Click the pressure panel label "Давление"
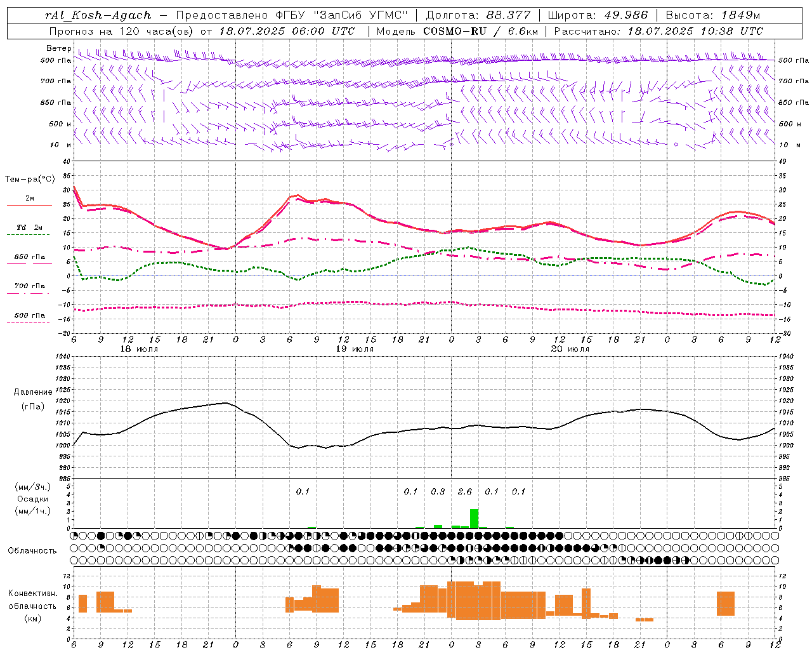The image size is (812, 650). coord(33,392)
